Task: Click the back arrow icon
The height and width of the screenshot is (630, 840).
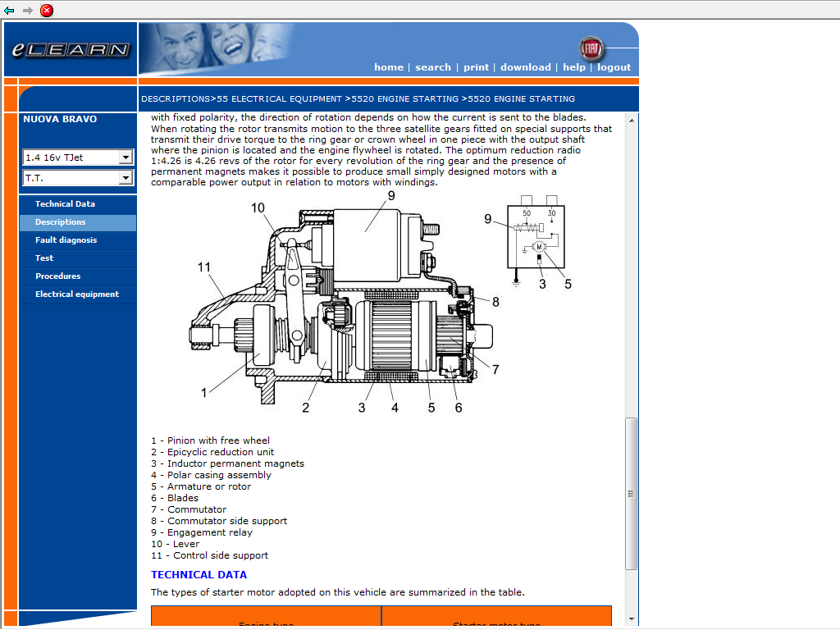Action: 9,10
